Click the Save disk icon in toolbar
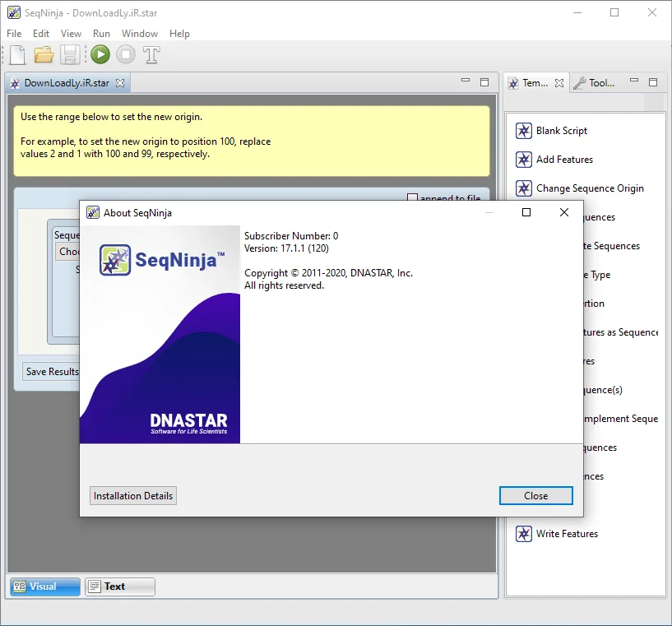Screen dimensions: 672x626 click(70, 55)
